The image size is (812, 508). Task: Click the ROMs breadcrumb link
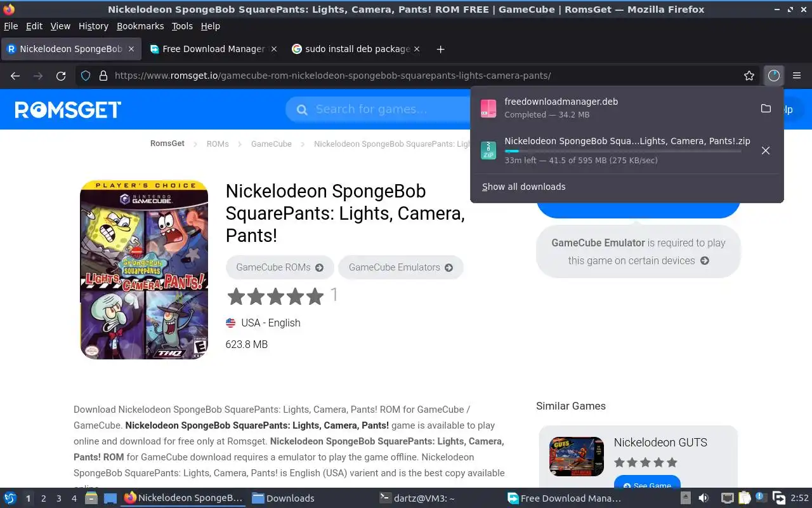[x=218, y=144]
